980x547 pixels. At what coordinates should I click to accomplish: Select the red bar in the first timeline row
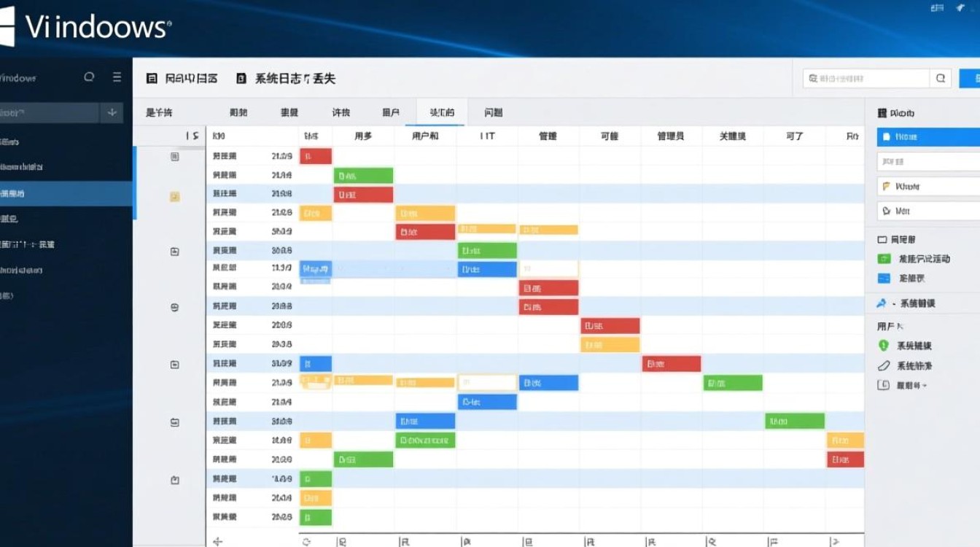pyautogui.click(x=315, y=155)
